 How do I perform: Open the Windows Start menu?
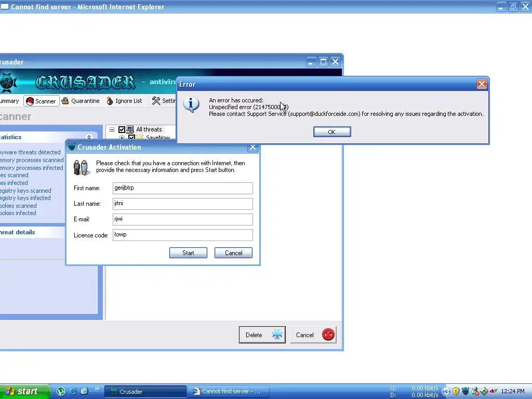[x=24, y=391]
